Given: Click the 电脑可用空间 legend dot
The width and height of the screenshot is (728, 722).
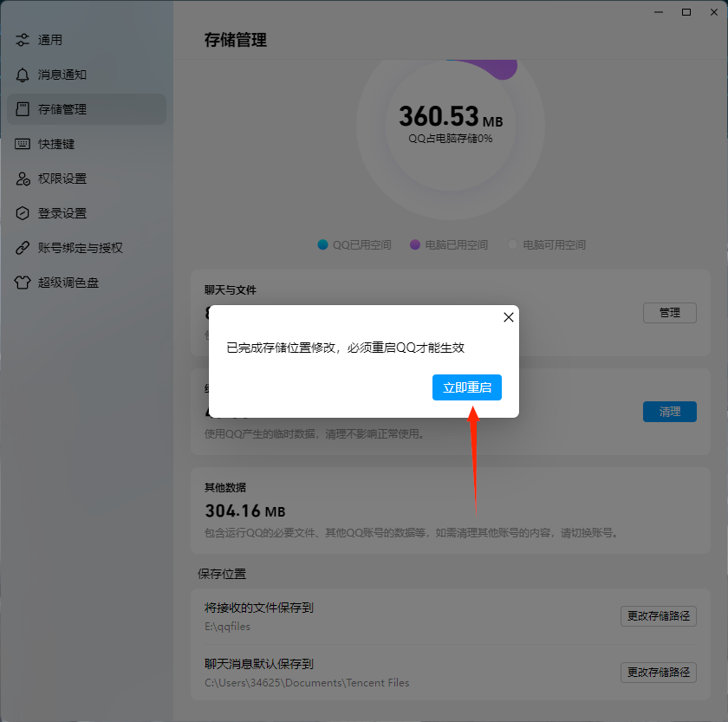Looking at the screenshot, I should tap(513, 245).
